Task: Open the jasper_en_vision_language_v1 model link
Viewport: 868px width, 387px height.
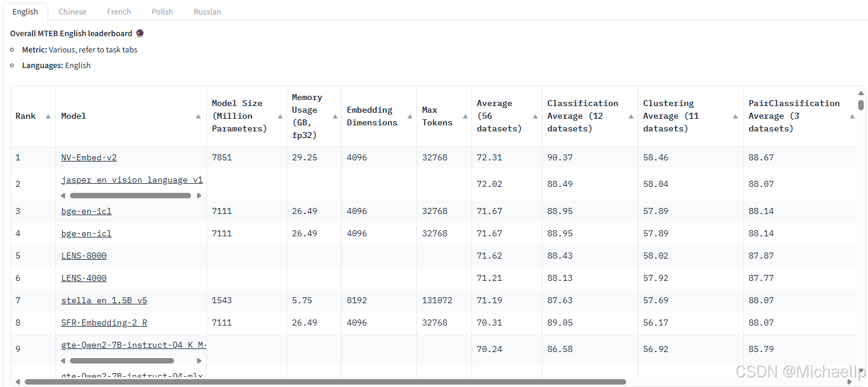Action: click(x=132, y=180)
